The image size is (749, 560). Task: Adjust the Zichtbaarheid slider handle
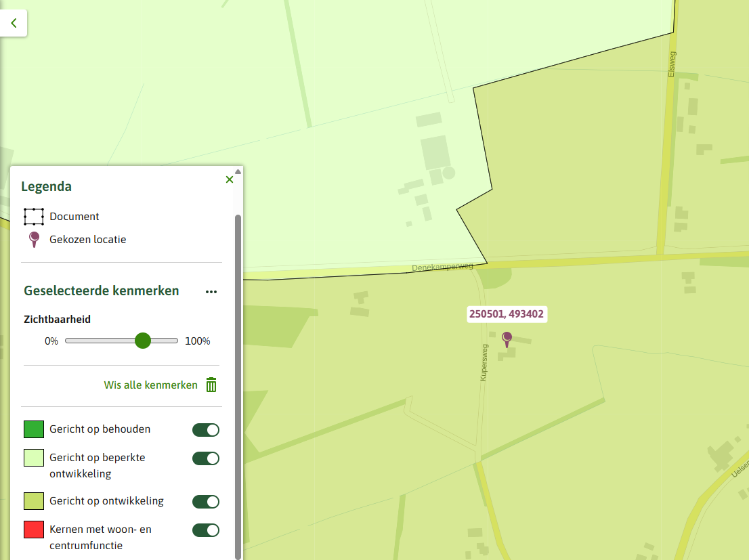[x=143, y=341]
